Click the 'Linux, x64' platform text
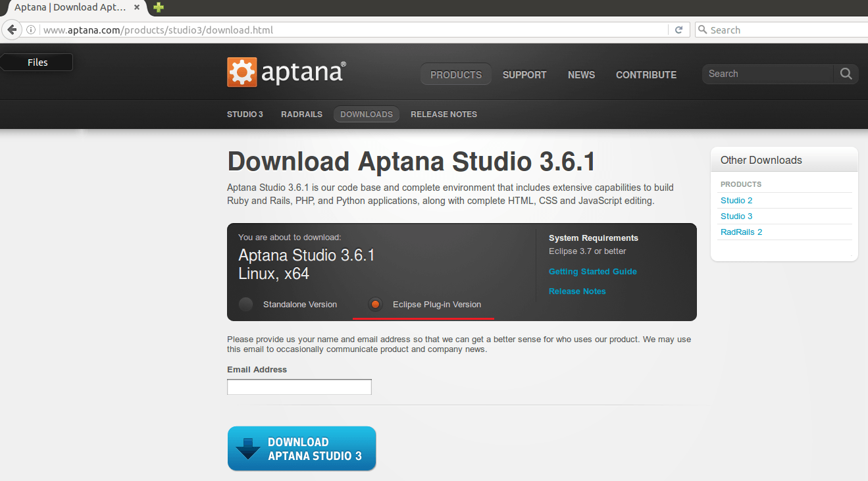 tap(274, 274)
